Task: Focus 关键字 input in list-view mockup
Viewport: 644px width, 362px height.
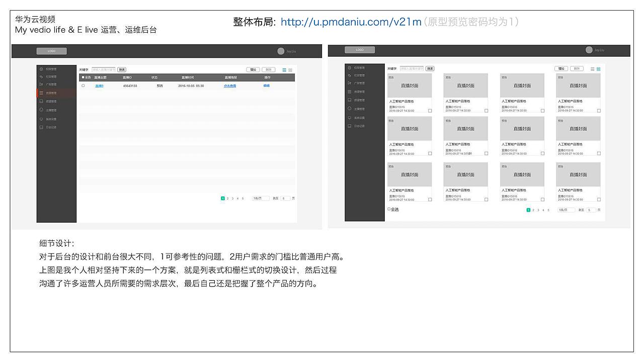Action: tap(104, 69)
